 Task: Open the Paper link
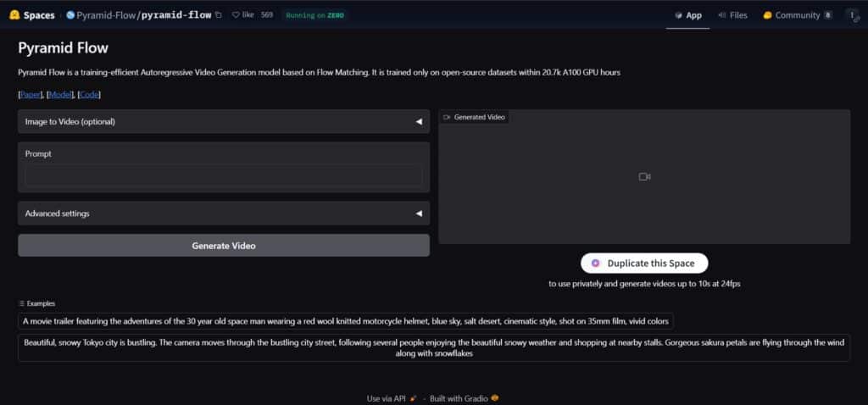(x=31, y=95)
